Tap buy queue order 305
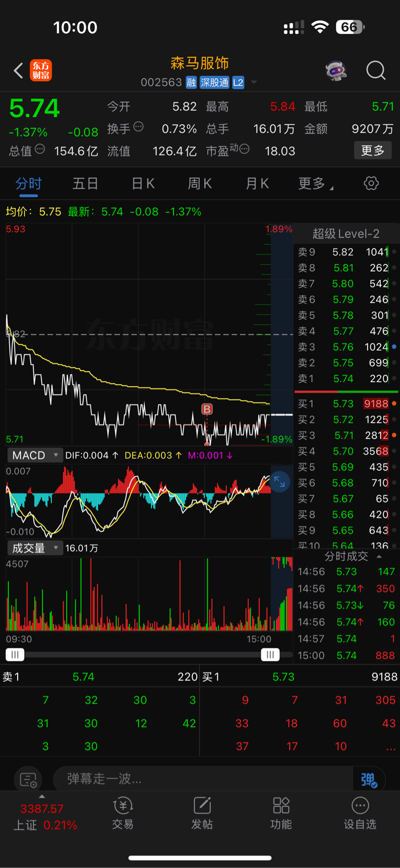400x868 pixels. [385, 700]
